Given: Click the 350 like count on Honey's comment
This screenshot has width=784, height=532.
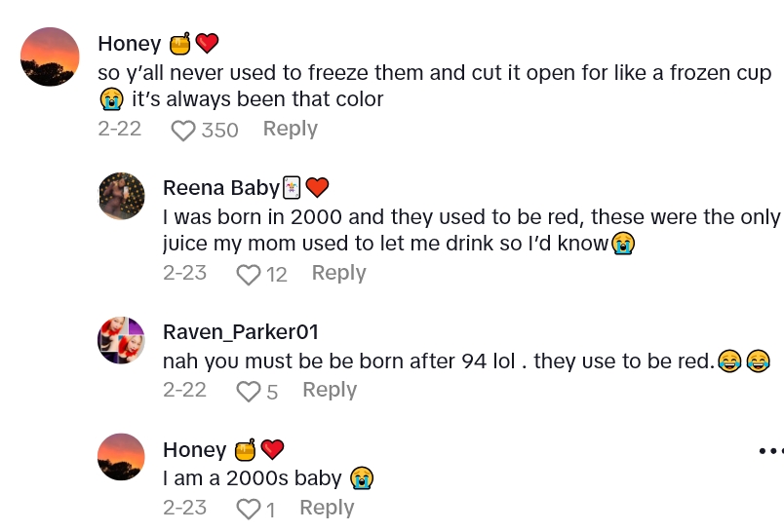Looking at the screenshot, I should pos(219,131).
